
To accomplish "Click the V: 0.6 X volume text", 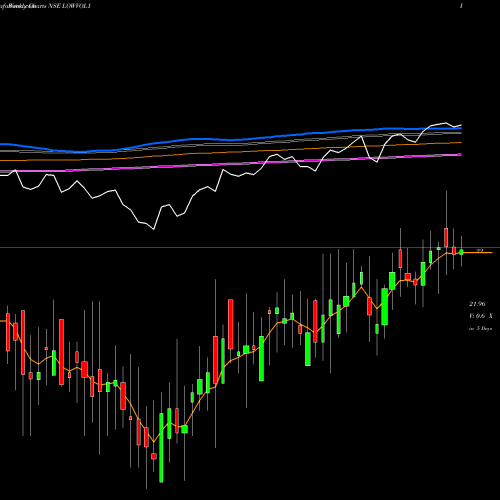I will 480,316.
